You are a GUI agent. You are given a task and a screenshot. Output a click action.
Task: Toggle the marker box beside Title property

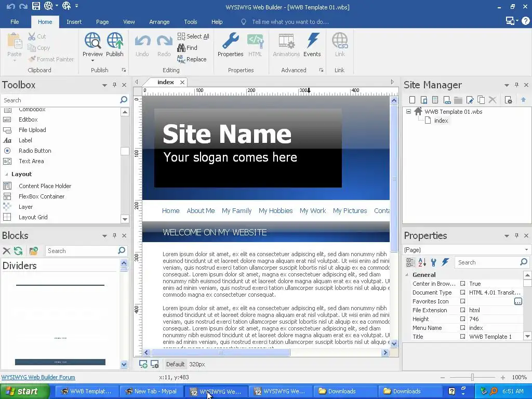462,337
